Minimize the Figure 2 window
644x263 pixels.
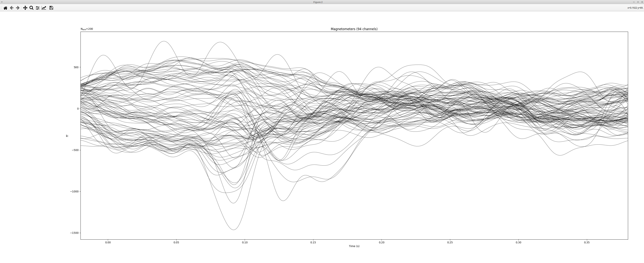coord(634,2)
